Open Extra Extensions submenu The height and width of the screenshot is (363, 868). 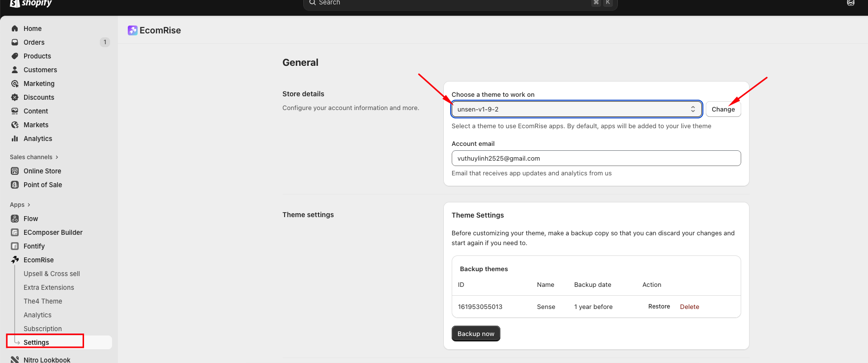49,287
